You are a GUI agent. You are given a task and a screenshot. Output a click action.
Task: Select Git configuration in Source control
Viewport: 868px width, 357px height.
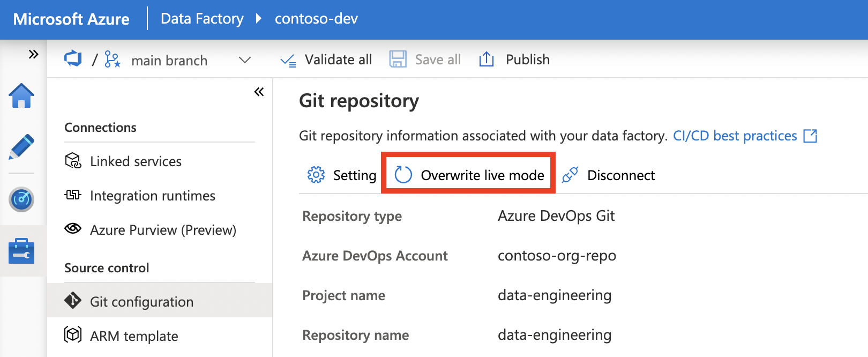[141, 302]
